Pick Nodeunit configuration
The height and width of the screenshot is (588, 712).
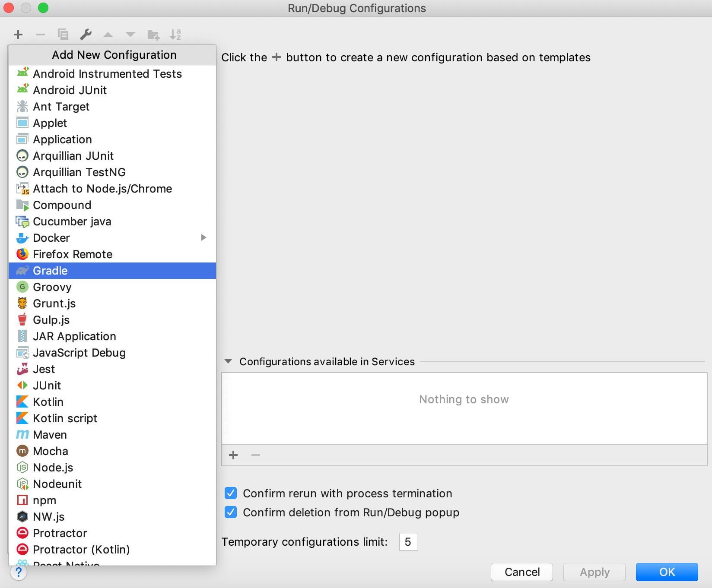pos(112,484)
